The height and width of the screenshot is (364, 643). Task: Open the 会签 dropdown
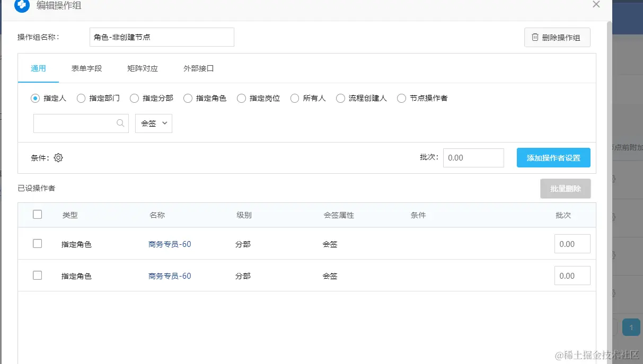tap(154, 123)
